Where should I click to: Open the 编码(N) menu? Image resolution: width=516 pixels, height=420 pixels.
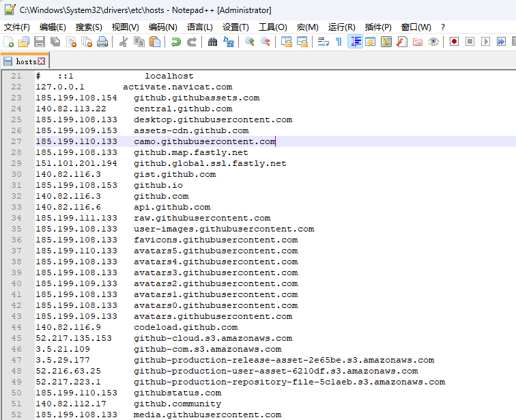coord(163,27)
